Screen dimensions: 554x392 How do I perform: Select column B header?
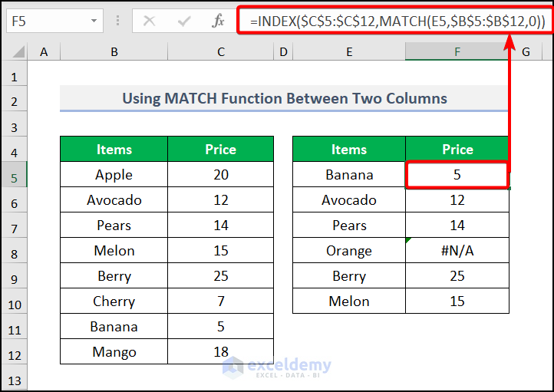click(x=114, y=52)
